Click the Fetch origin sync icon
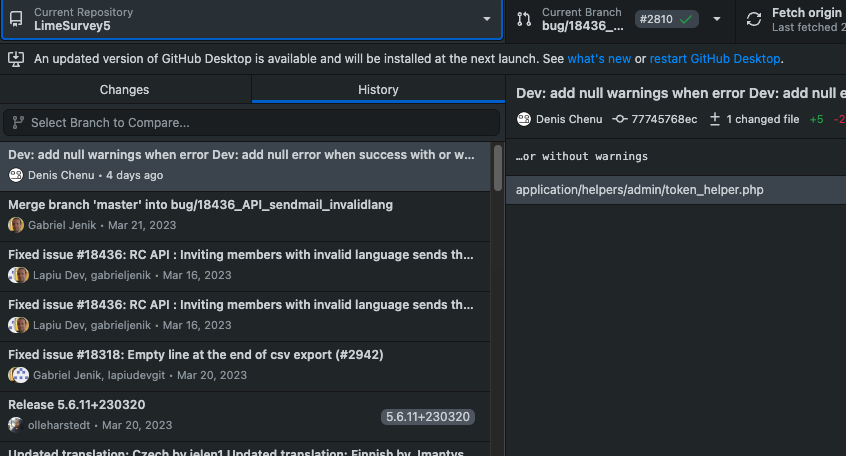 pyautogui.click(x=753, y=19)
